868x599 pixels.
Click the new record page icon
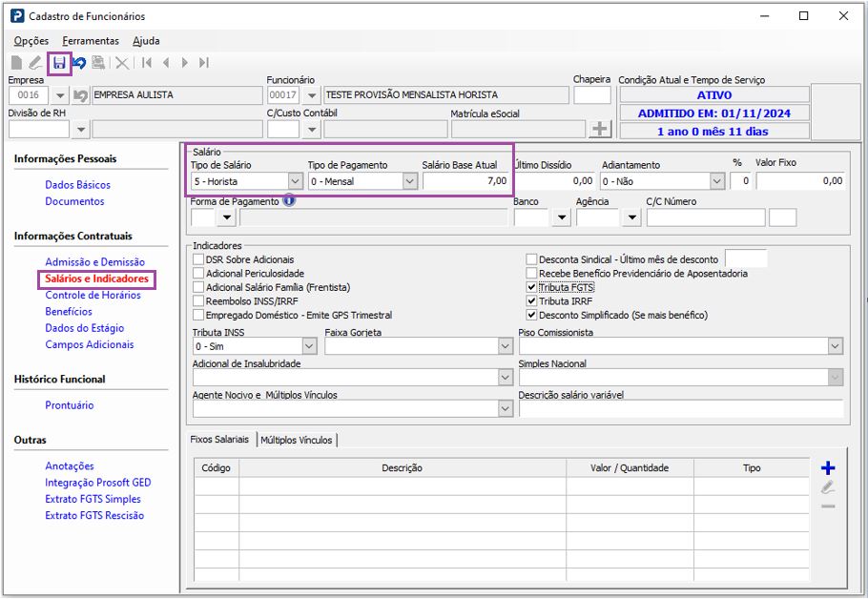pos(17,63)
